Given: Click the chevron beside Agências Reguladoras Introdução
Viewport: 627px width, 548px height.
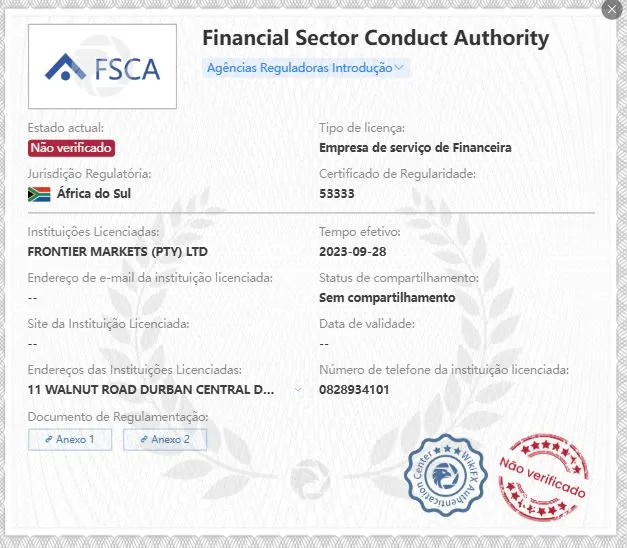Looking at the screenshot, I should (x=399, y=68).
